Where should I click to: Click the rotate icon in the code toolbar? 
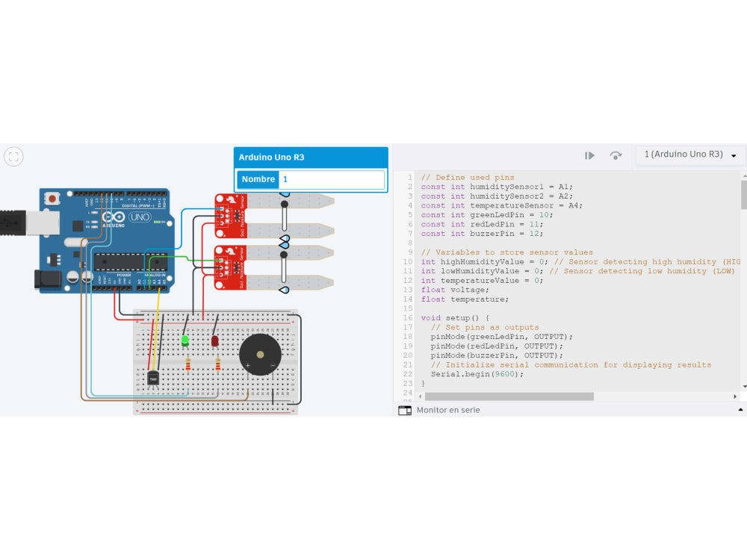point(616,155)
